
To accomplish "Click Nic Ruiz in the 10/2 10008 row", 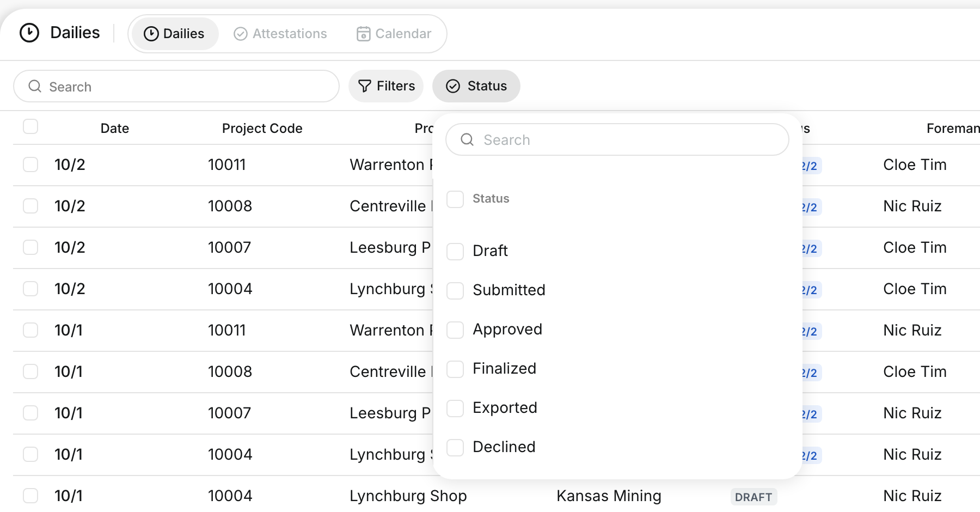I will tap(912, 206).
